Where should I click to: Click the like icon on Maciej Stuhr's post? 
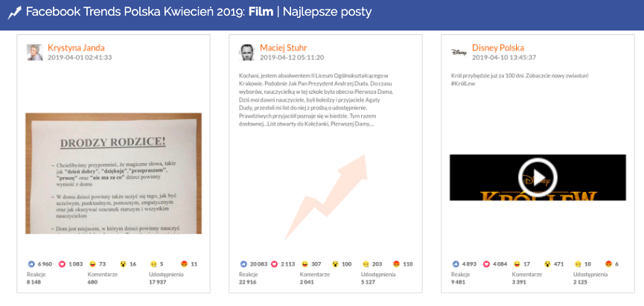[x=243, y=264]
